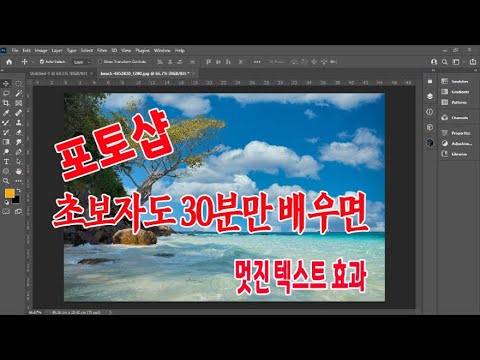
Task: Reset to default foreground and background colors
Action: pos(7,202)
